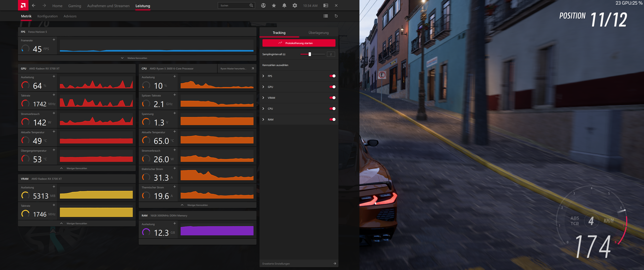Open favorites star icon
The image size is (644, 270).
pyautogui.click(x=274, y=5)
